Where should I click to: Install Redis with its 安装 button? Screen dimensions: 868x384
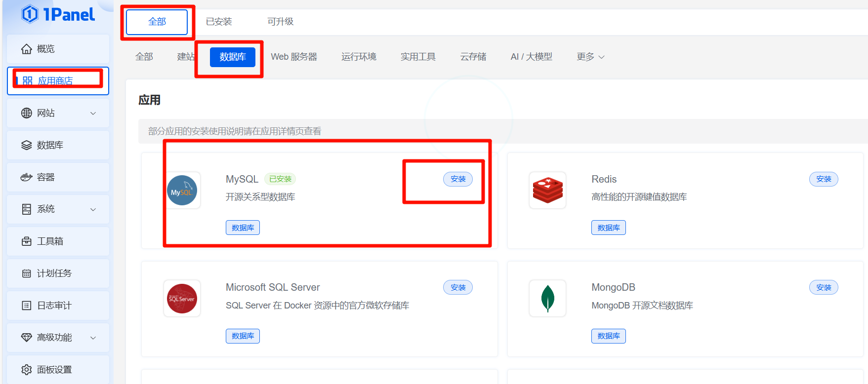click(x=824, y=179)
